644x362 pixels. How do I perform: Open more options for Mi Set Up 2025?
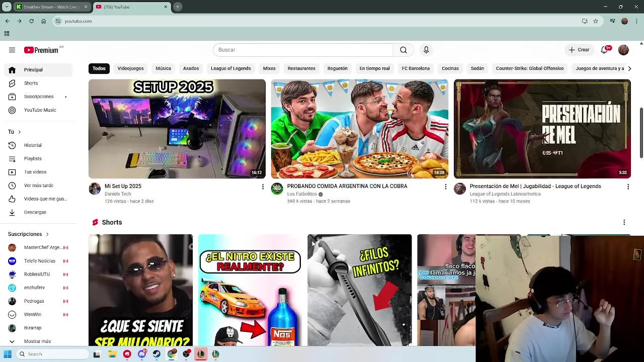pos(263,187)
